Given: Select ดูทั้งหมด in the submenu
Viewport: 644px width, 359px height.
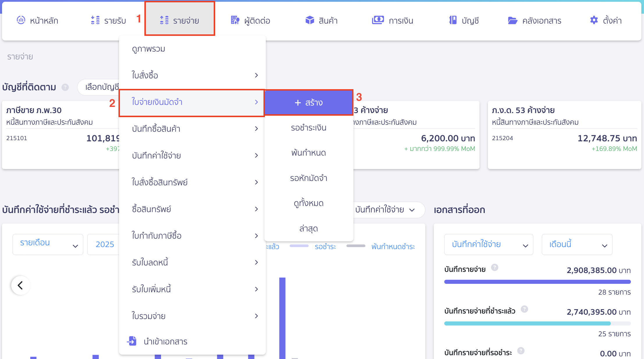Looking at the screenshot, I should pyautogui.click(x=309, y=203).
